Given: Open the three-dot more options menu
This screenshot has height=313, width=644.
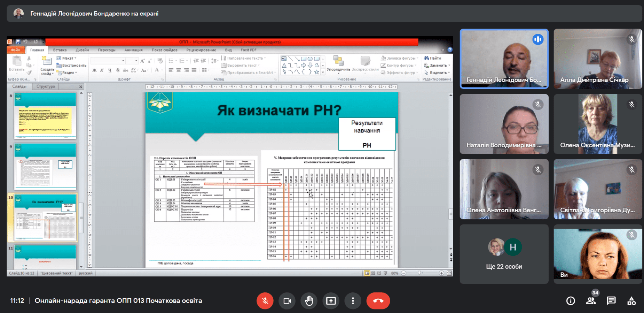Looking at the screenshot, I should (x=353, y=301).
